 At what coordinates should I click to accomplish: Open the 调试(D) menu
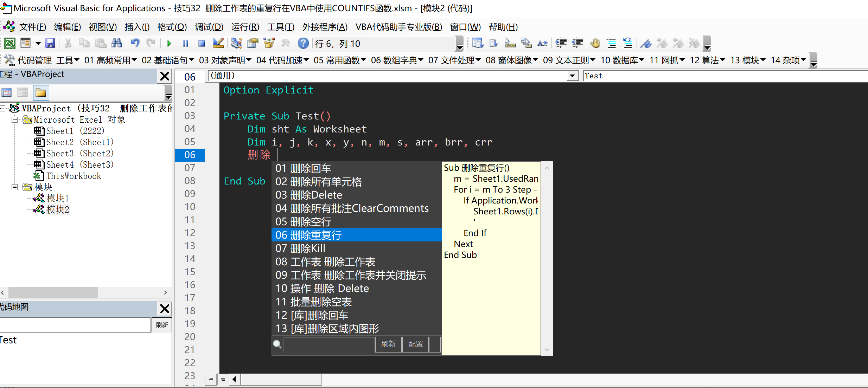[209, 27]
